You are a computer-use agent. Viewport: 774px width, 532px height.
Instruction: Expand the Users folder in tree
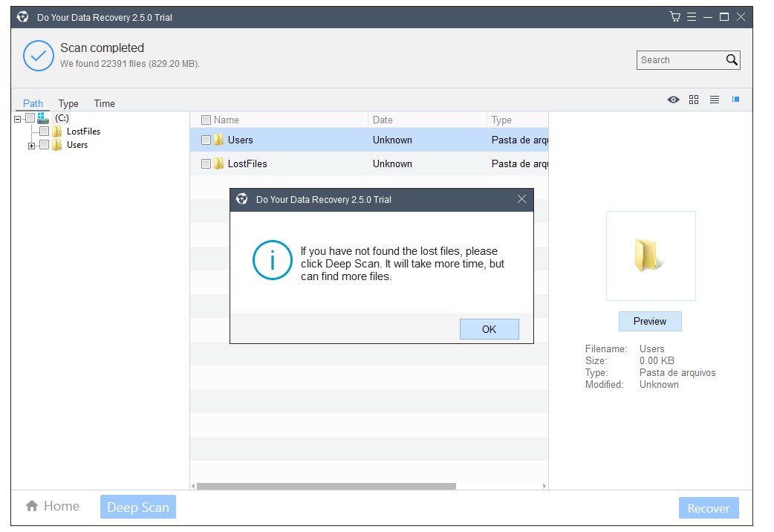pyautogui.click(x=32, y=146)
